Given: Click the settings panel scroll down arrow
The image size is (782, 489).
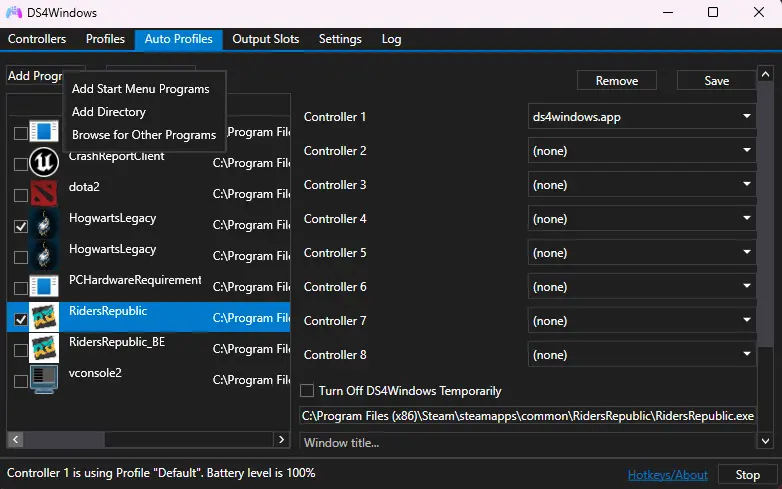Looking at the screenshot, I should point(766,441).
